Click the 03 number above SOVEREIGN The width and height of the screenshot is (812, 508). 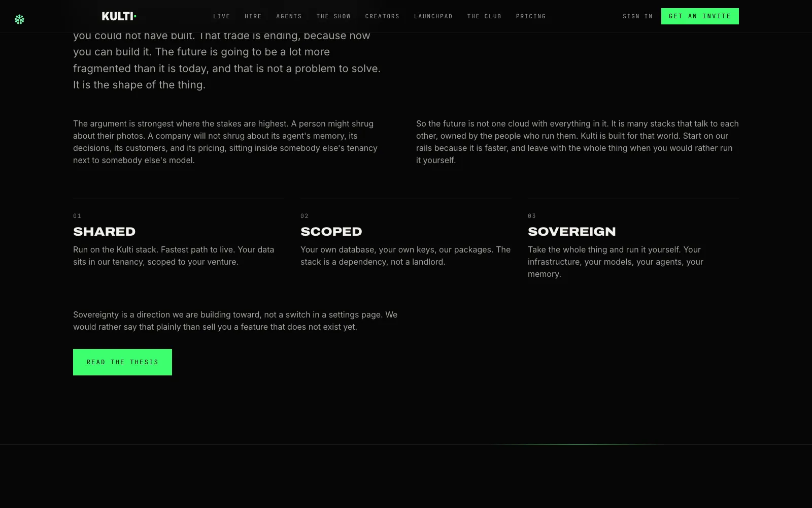tap(532, 216)
